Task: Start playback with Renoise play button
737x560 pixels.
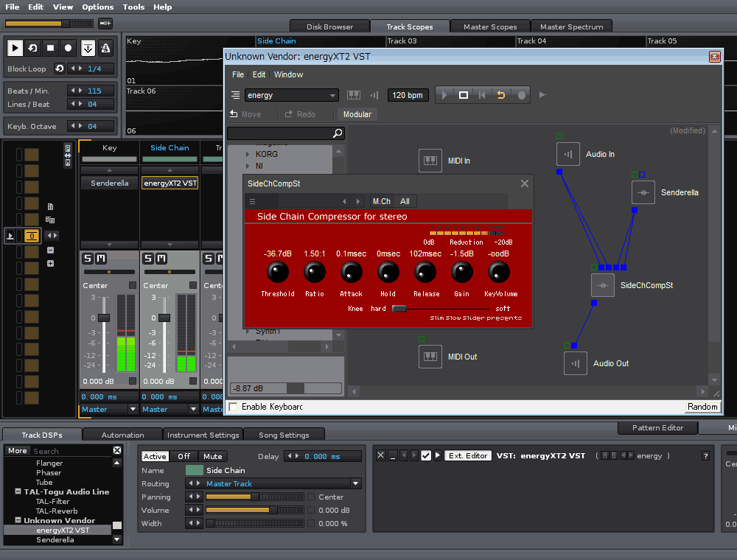Action: [x=15, y=48]
